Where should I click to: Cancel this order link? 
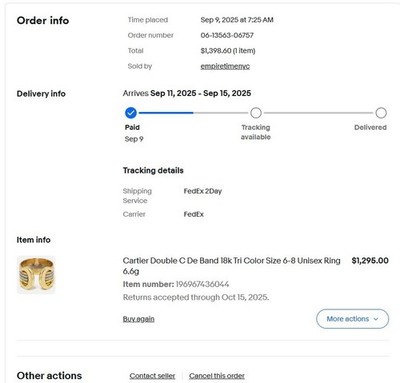pos(217,376)
